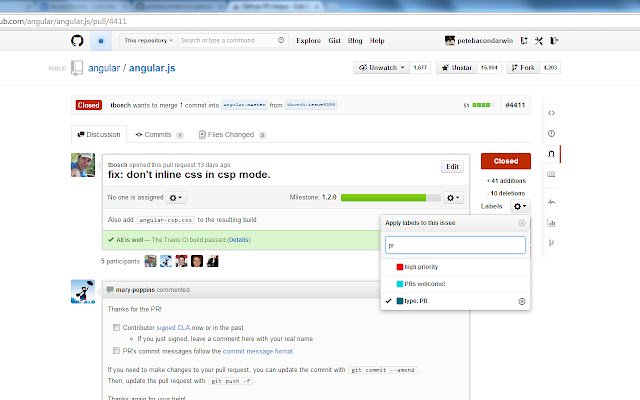Viewport: 640px width, 400px height.
Task: Open the angular owner link
Action: 104,68
